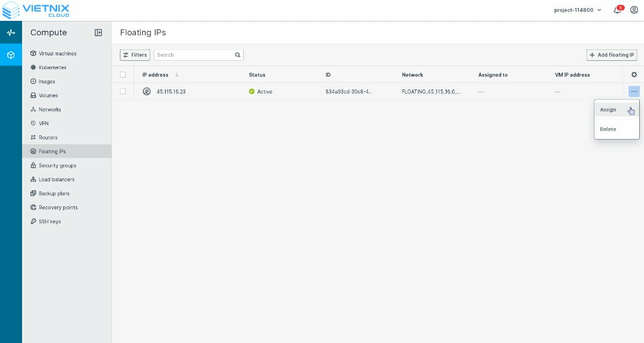Open Routers in sidebar
This screenshot has width=644, height=343.
[44, 137]
